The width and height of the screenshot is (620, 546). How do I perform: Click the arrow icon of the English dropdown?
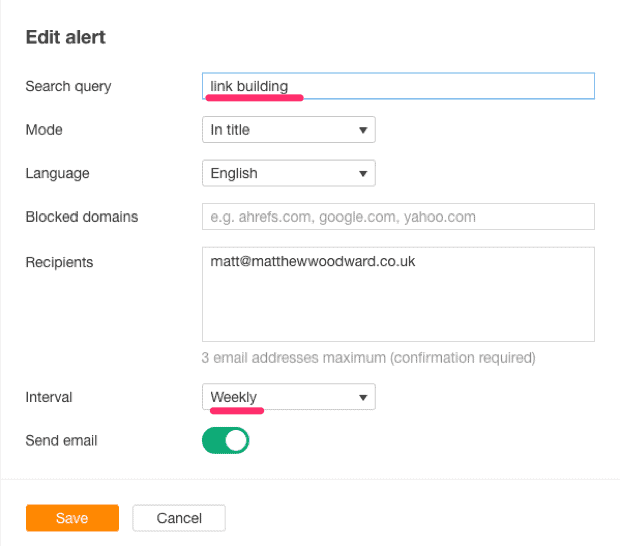point(363,174)
